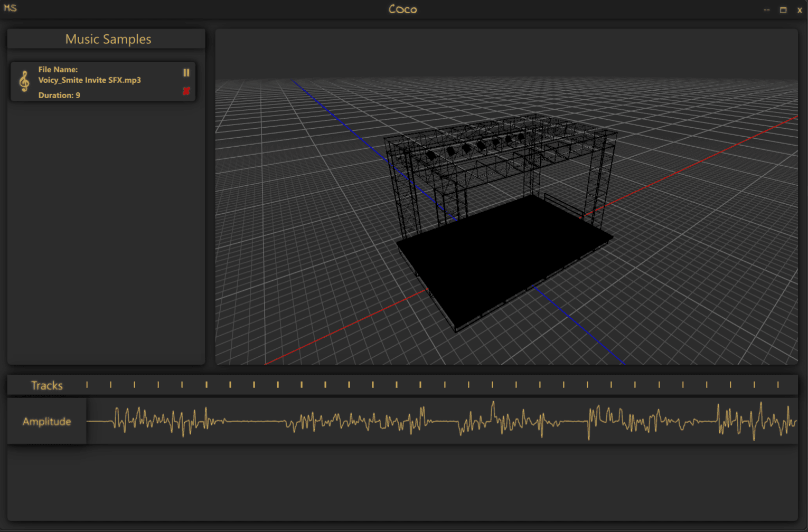
Task: Select the Voicy_Smite Invite SFX.mp3 file name
Action: point(89,80)
